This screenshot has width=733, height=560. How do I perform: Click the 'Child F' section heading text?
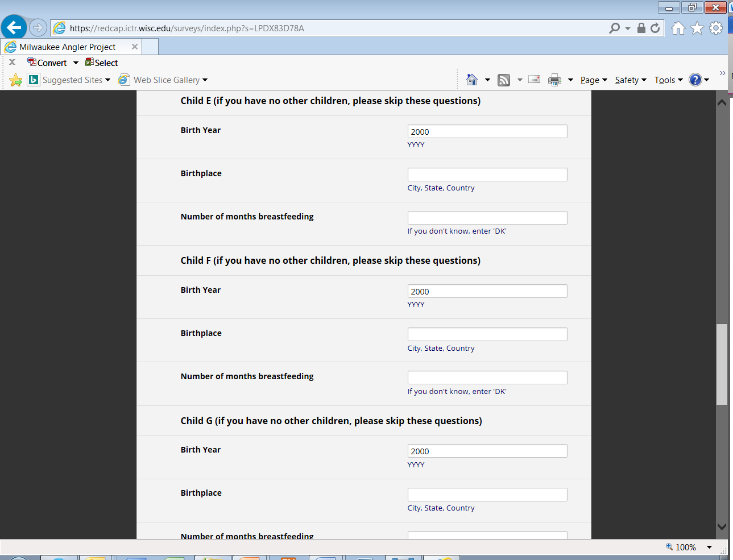[330, 260]
